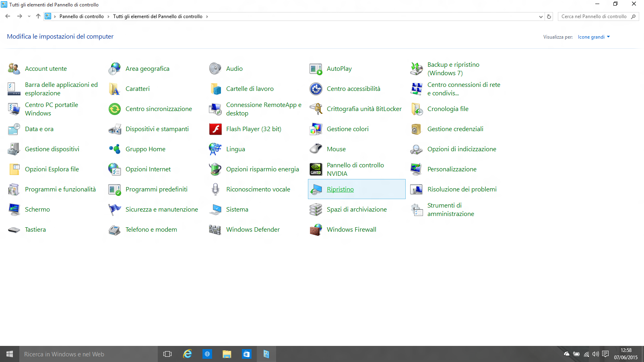Open the Schermo monitor icon

coord(14,210)
